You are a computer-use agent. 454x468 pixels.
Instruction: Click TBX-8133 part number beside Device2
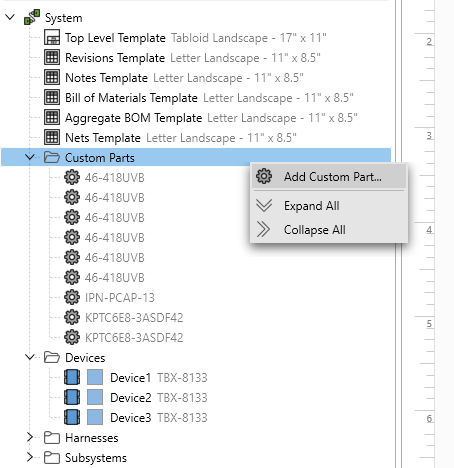[182, 398]
